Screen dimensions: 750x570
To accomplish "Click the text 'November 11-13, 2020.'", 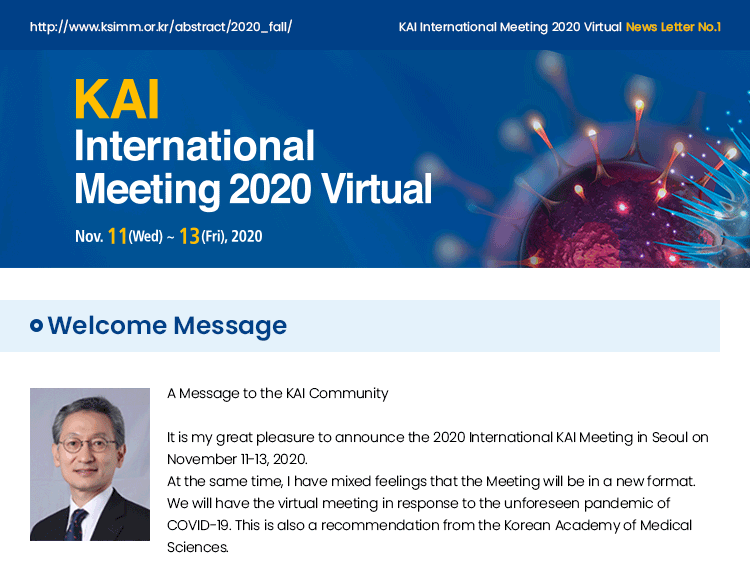I will click(x=237, y=459).
